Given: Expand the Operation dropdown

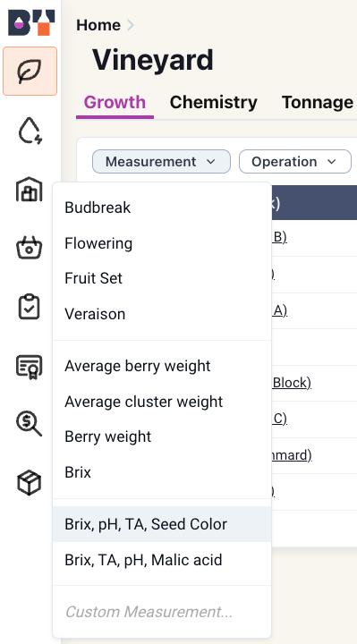Looking at the screenshot, I should [x=295, y=161].
